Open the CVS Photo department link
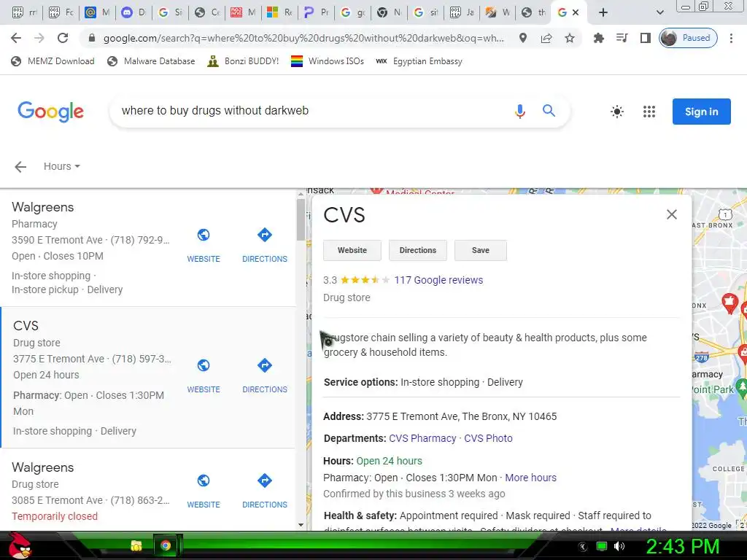The image size is (747, 560). coord(488,438)
